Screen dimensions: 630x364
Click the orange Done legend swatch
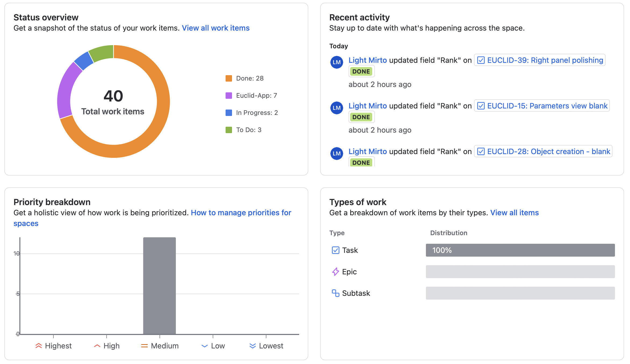click(x=229, y=78)
